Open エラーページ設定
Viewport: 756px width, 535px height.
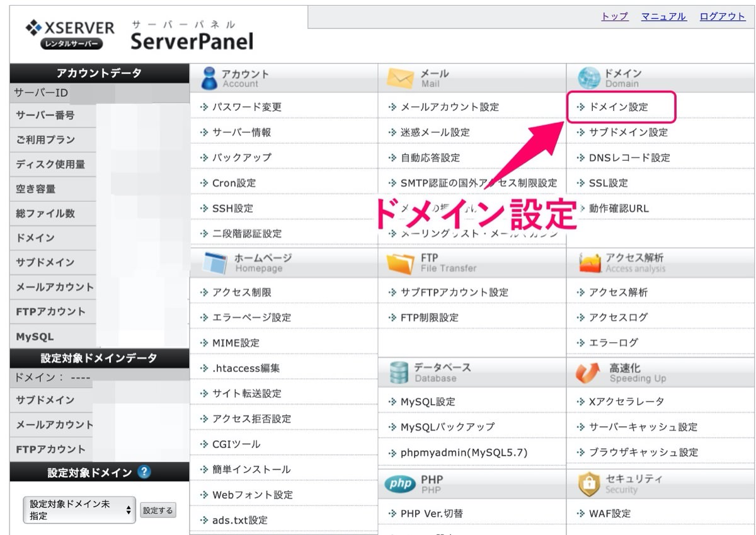point(251,318)
